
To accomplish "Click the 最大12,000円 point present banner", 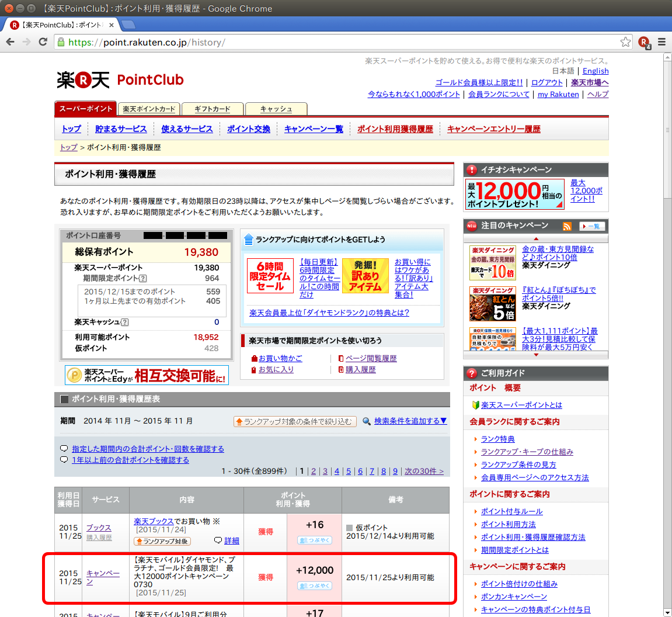I will (x=515, y=194).
